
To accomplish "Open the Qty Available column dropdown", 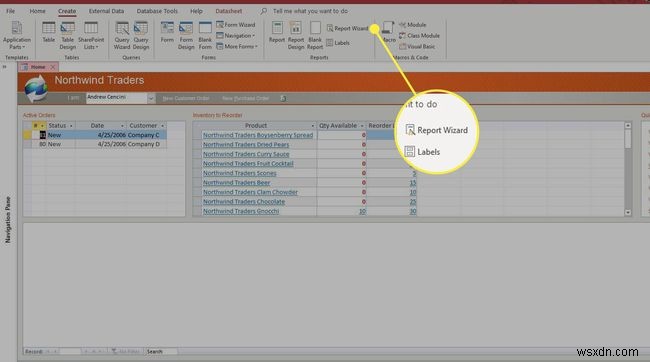I will (361, 126).
